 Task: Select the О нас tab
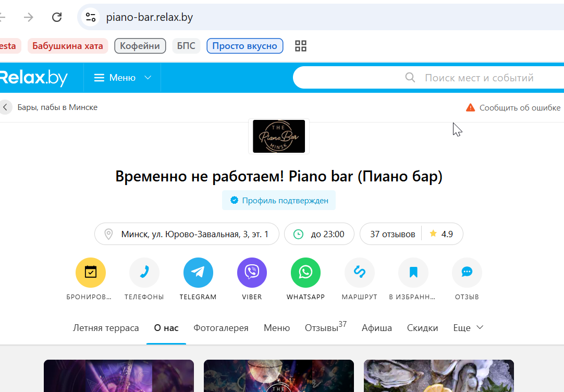[x=166, y=328]
